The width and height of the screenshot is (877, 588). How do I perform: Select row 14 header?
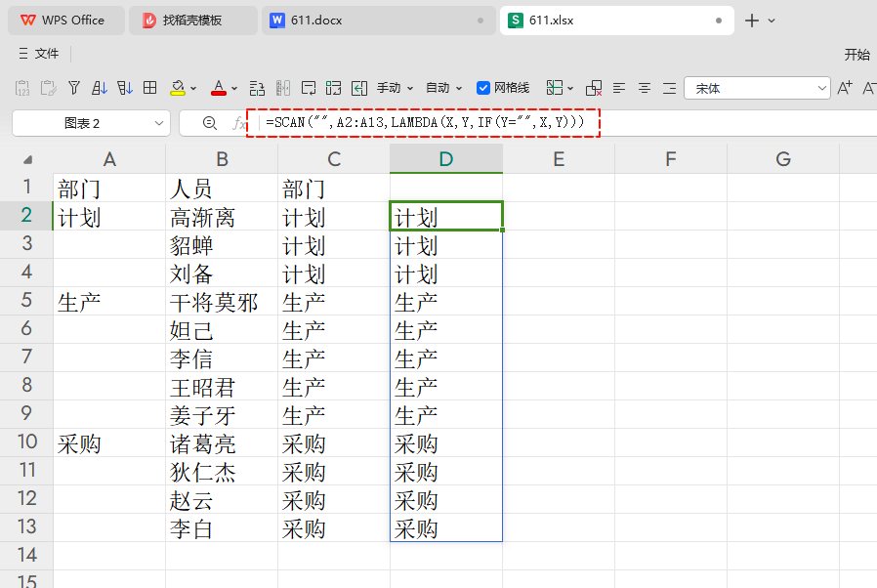coord(26,555)
